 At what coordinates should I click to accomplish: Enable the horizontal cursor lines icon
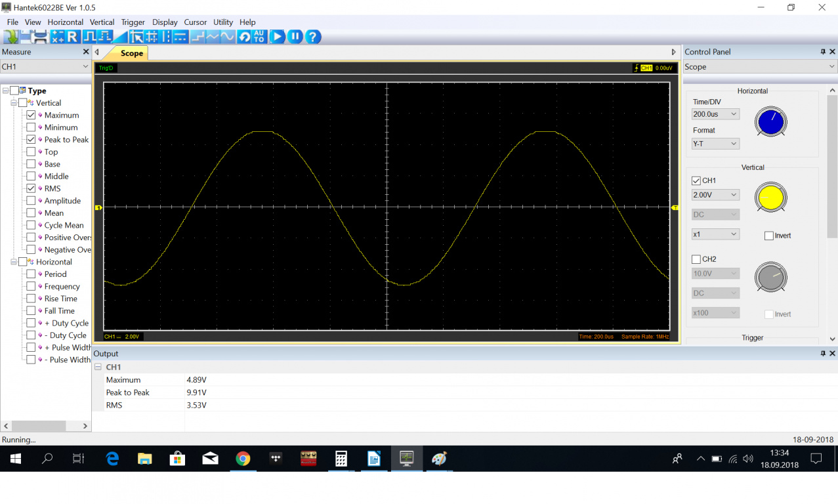click(180, 37)
